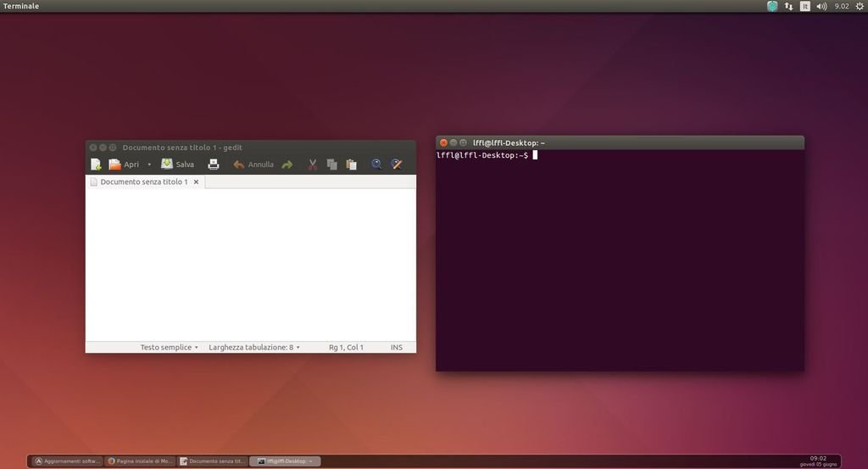Click inside the gedit text editing area

click(x=250, y=263)
